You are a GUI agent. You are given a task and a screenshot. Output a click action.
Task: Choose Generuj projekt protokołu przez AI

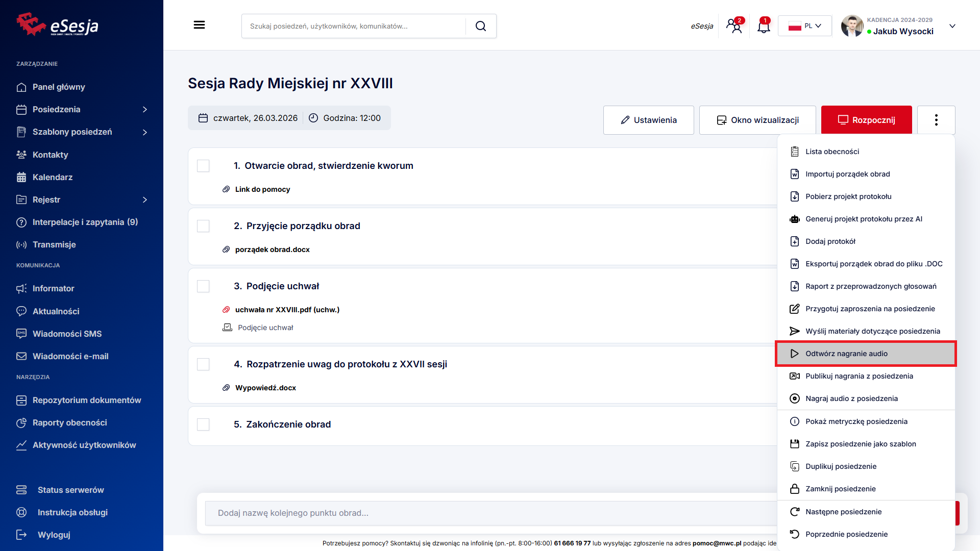tap(864, 219)
